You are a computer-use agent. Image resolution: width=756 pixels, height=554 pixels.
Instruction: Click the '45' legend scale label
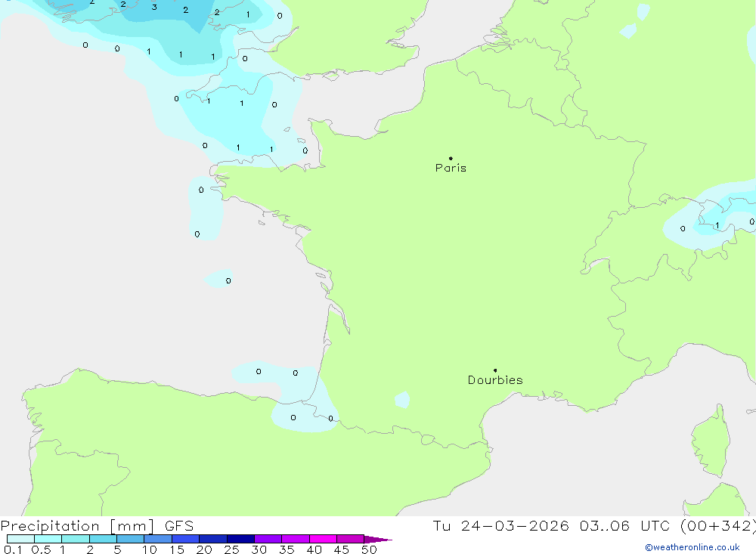coord(342,549)
